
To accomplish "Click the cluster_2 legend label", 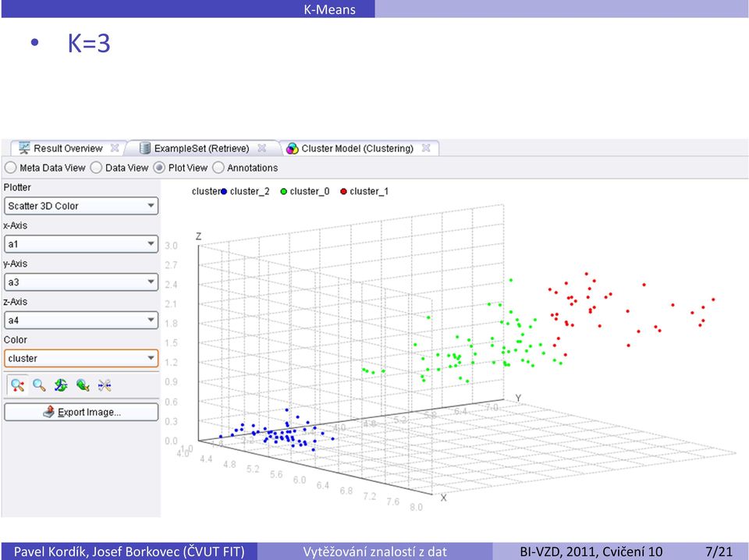I will click(x=250, y=191).
